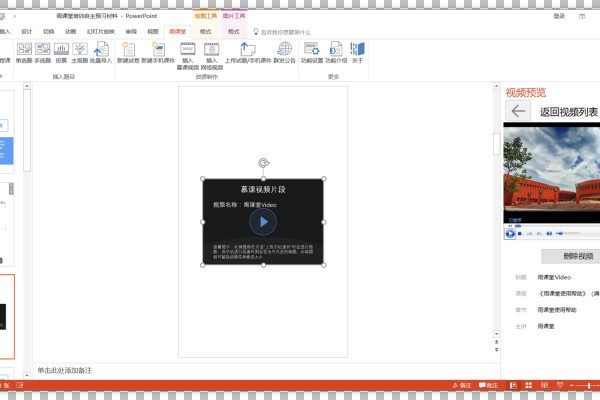Stop the preview video playback
This screenshot has width=600, height=400.
click(x=520, y=233)
